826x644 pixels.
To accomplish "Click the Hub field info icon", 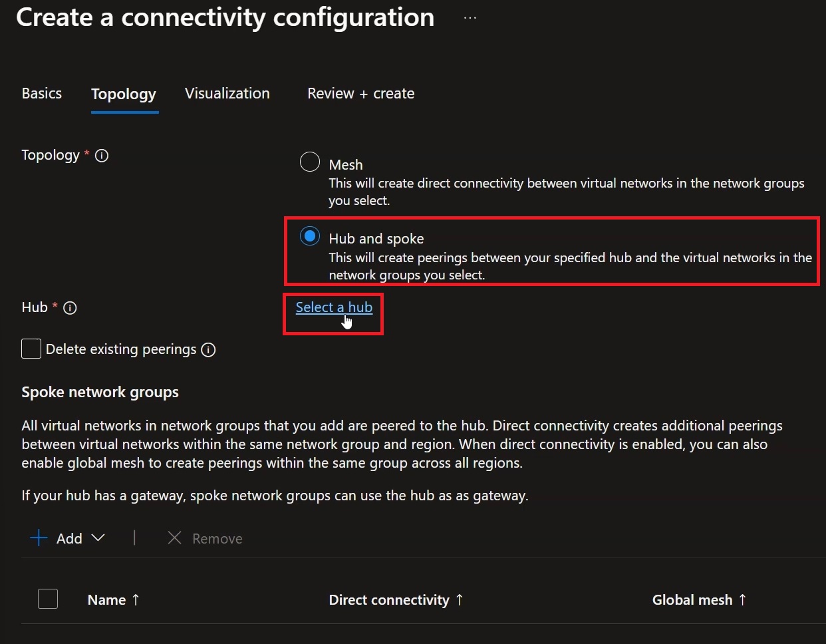I will [70, 308].
